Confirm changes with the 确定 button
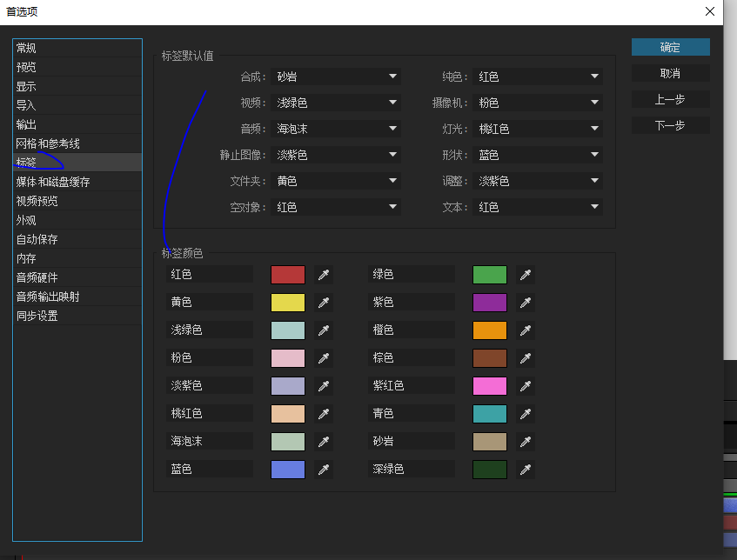 click(670, 47)
